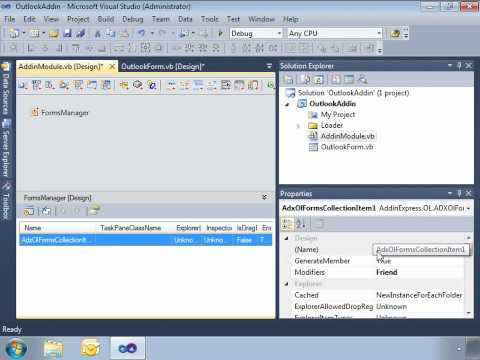Click the (Name) property value field
Screen dimensions: 480x360
(421, 250)
